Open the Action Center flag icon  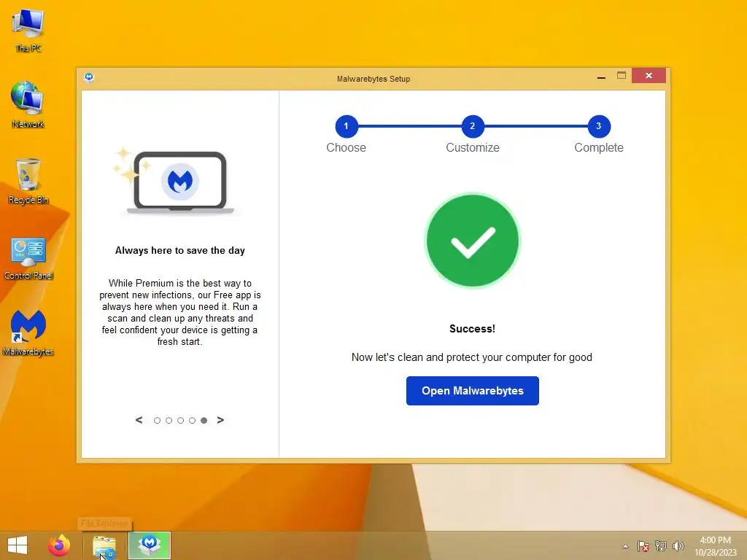click(x=643, y=546)
